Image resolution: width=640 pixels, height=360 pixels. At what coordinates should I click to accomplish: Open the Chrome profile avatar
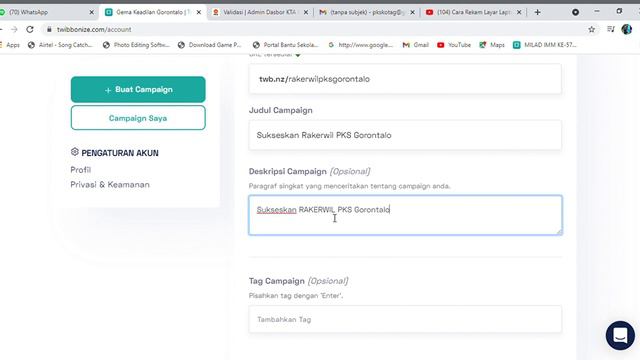(627, 29)
